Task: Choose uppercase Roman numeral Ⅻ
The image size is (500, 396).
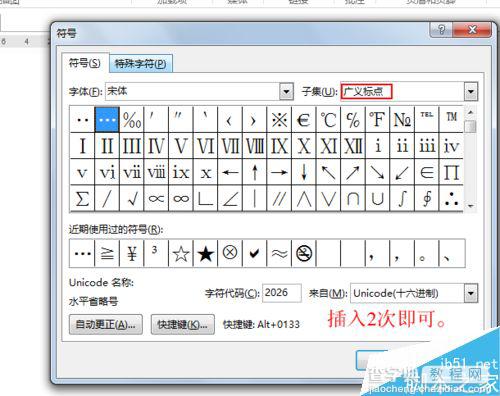Action: tap(353, 146)
